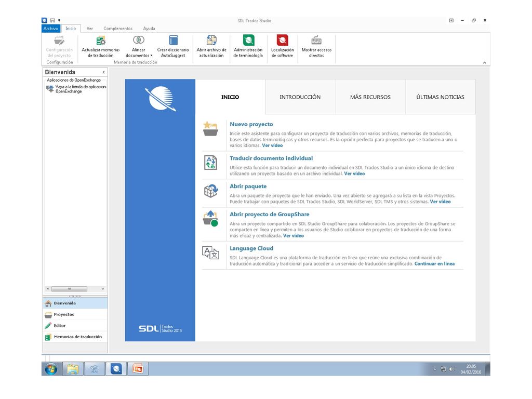Click horizontal scrollbar thumb in the navigation pane
532x399 pixels.
[69, 289]
